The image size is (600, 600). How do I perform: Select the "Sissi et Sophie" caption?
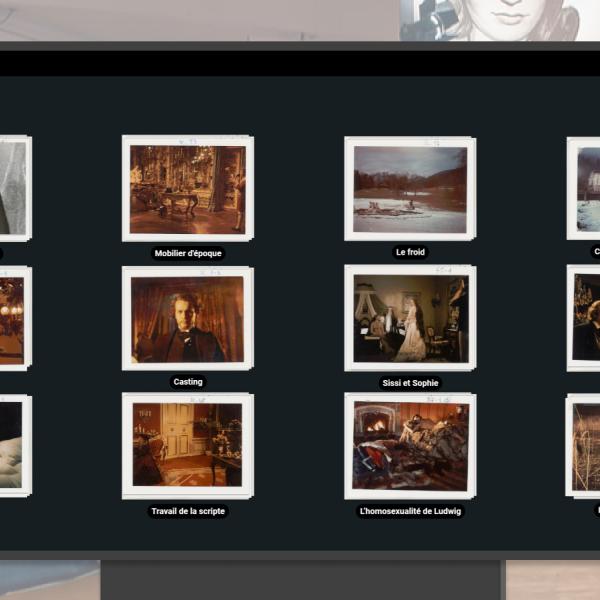click(x=410, y=383)
